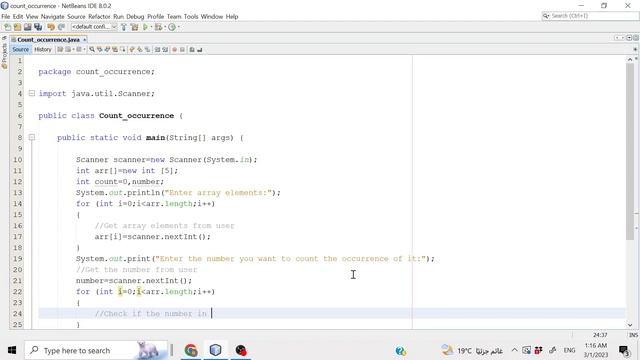Image resolution: width=640 pixels, height=360 pixels.
Task: Switch to History view button
Action: [x=43, y=49]
